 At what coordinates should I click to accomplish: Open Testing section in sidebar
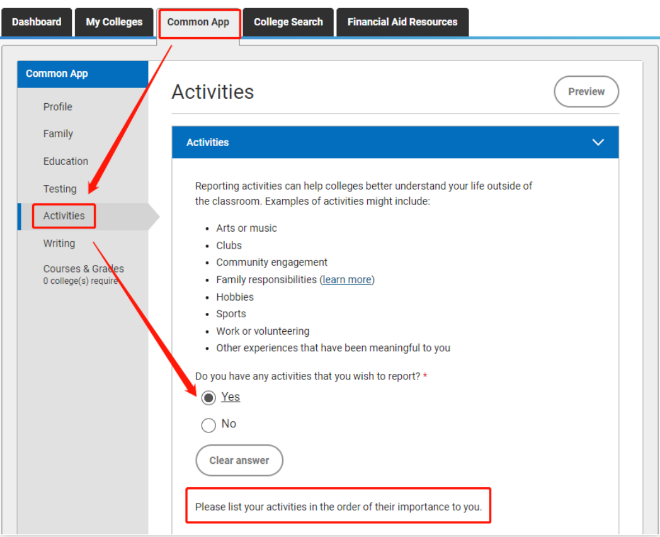60,189
